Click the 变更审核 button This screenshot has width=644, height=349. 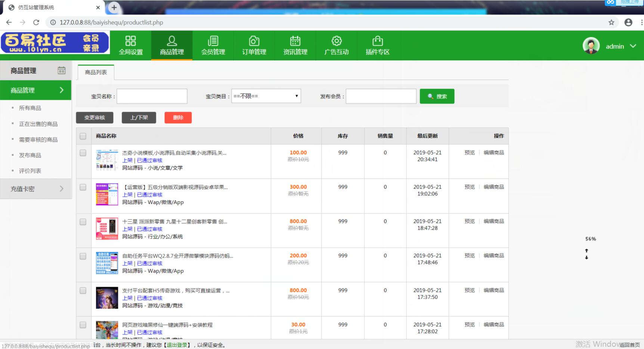95,117
